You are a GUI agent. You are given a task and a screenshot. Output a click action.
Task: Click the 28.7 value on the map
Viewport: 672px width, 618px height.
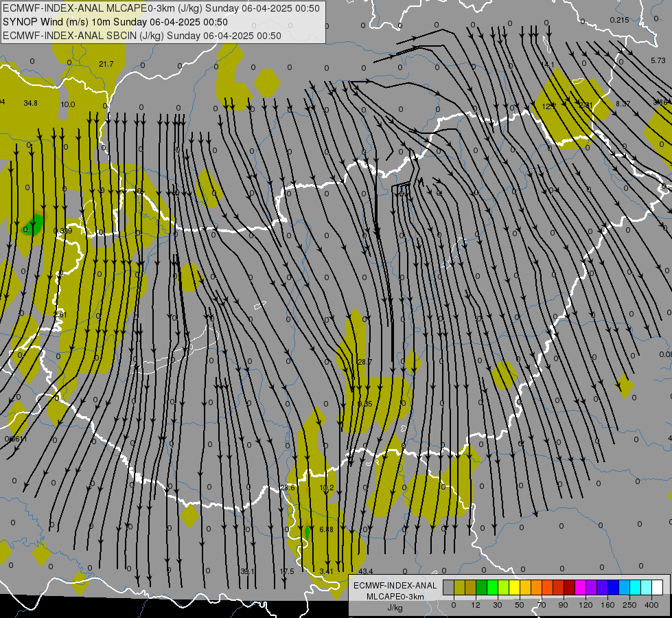click(364, 362)
